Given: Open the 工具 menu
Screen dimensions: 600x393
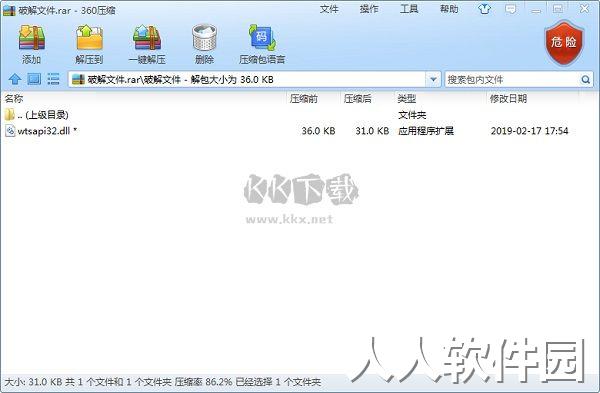Looking at the screenshot, I should point(409,9).
